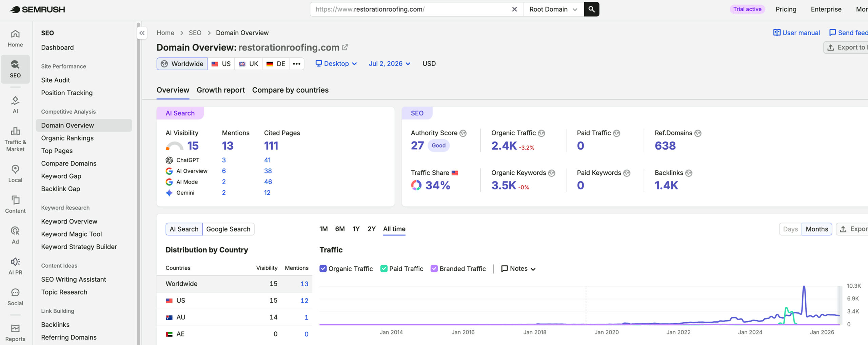Viewport: 868px width, 345px height.
Task: Click the magnifier search button
Action: 591,9
